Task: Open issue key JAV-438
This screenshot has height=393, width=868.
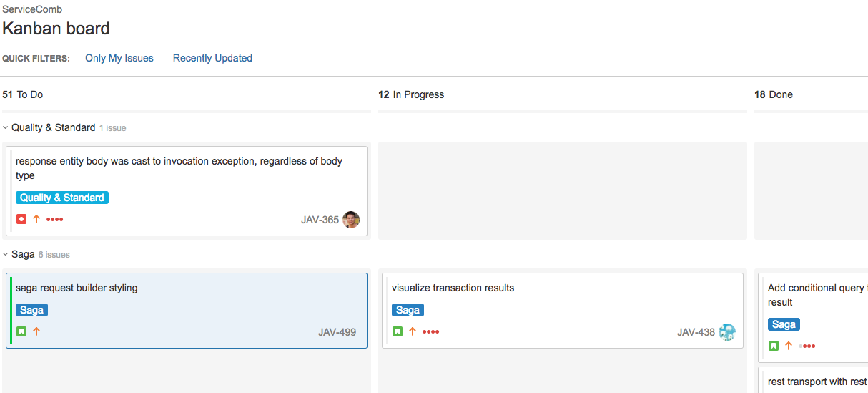Action: pyautogui.click(x=696, y=332)
